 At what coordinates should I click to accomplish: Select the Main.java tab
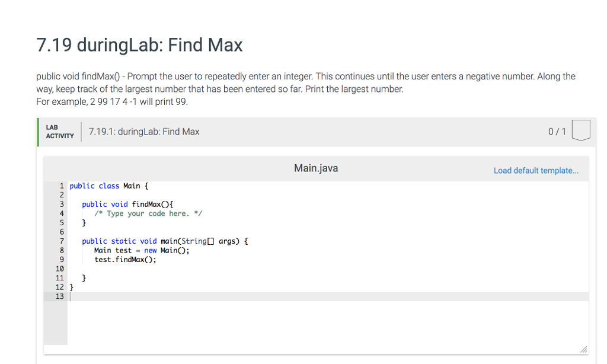coord(315,168)
